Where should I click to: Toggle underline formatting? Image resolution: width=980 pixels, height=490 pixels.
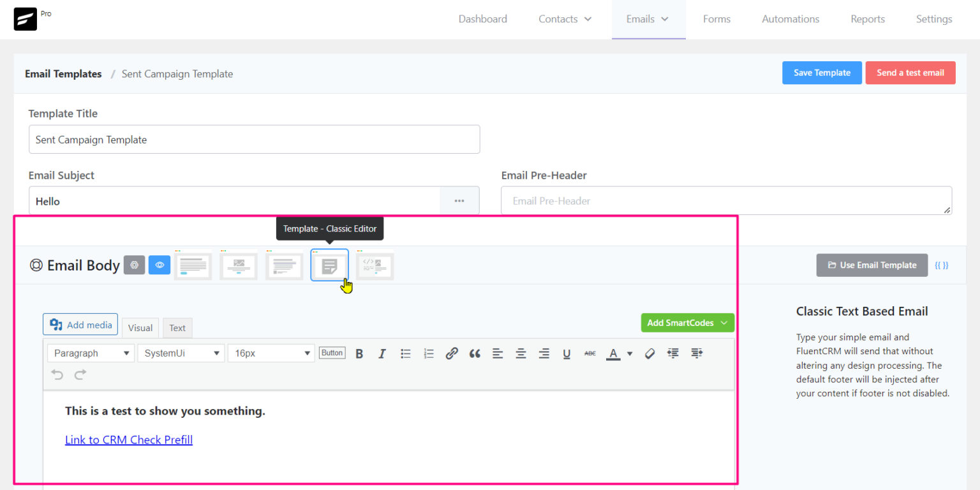click(x=567, y=353)
